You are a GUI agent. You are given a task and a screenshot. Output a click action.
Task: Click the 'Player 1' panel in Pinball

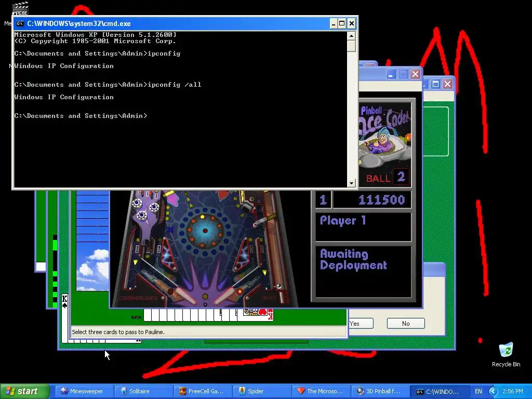[363, 227]
